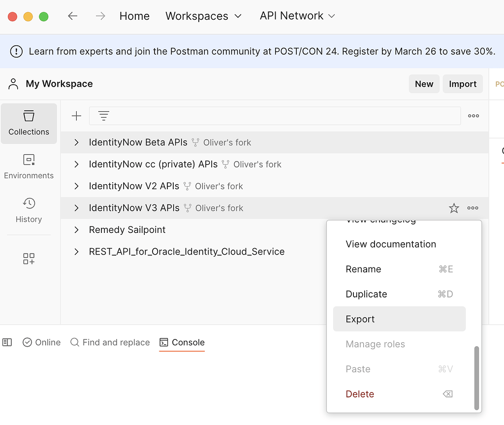Click the configure sidebar grid-plus icon
The width and height of the screenshot is (504, 425).
tap(29, 259)
